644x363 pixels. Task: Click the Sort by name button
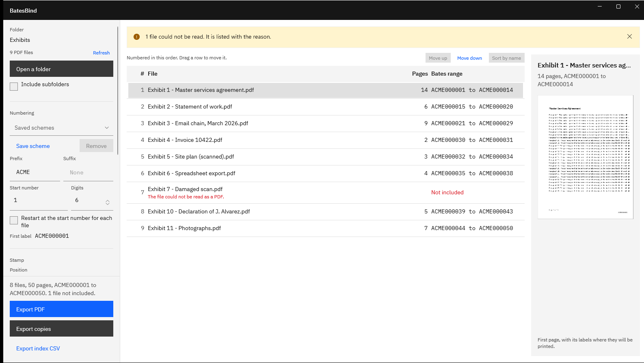[506, 58]
